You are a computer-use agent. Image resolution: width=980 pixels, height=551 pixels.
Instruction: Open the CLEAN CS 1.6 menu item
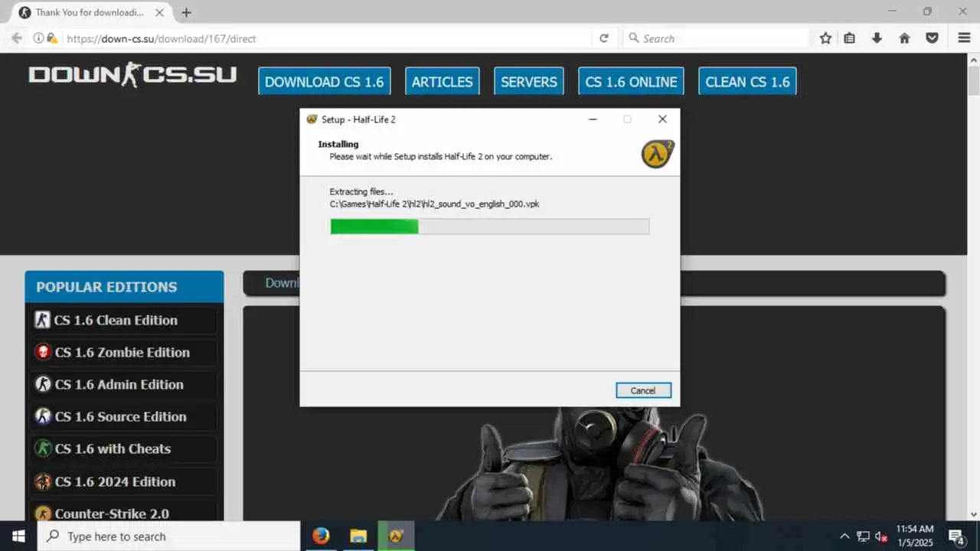[747, 82]
